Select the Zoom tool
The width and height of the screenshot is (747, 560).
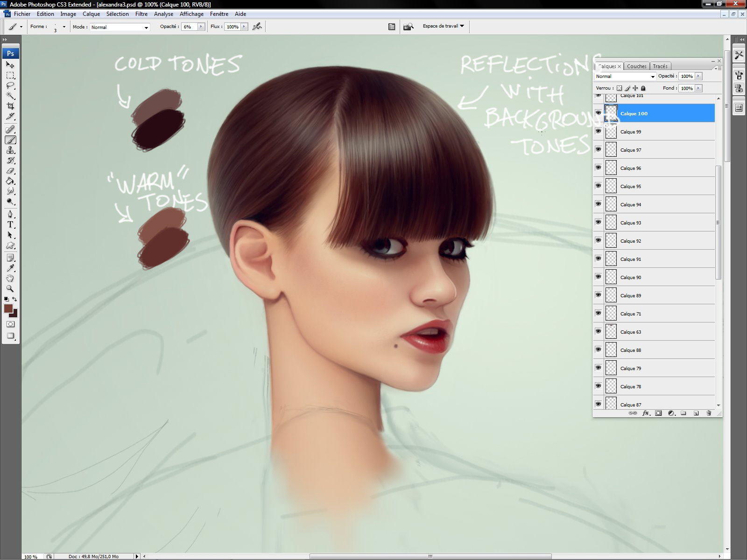click(10, 288)
